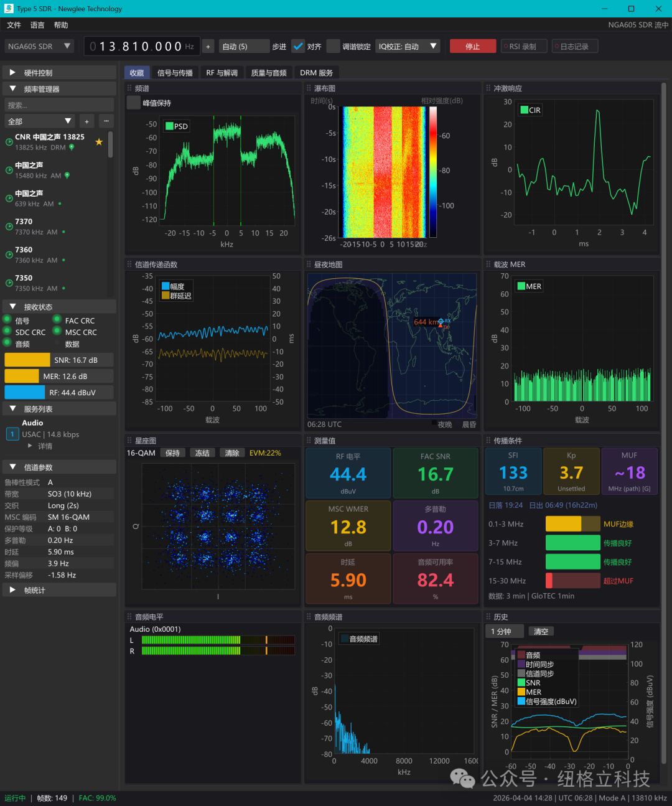Open the IQ校正 correction dropdown
672x806 pixels.
click(408, 47)
